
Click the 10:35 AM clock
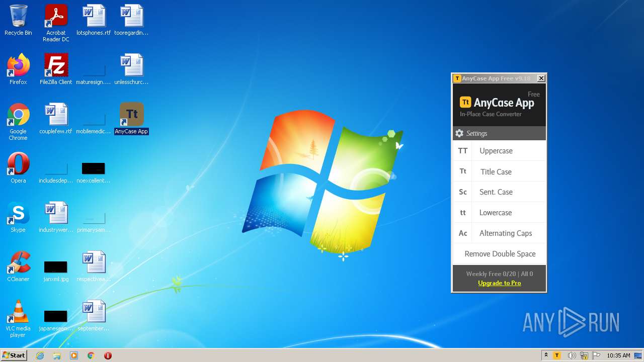click(618, 355)
